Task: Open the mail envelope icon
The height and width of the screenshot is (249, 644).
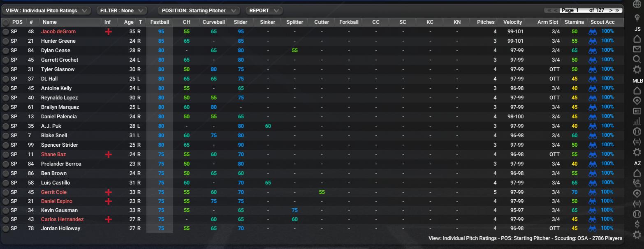Action: (x=637, y=49)
